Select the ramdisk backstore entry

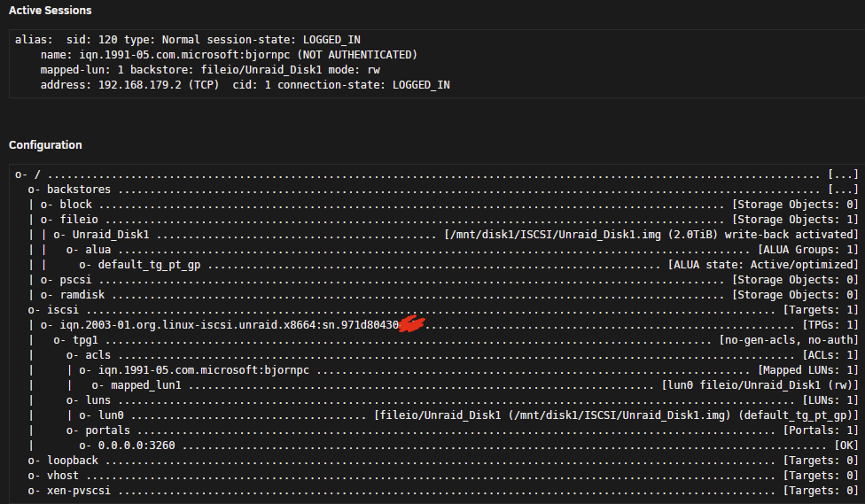click(x=82, y=294)
